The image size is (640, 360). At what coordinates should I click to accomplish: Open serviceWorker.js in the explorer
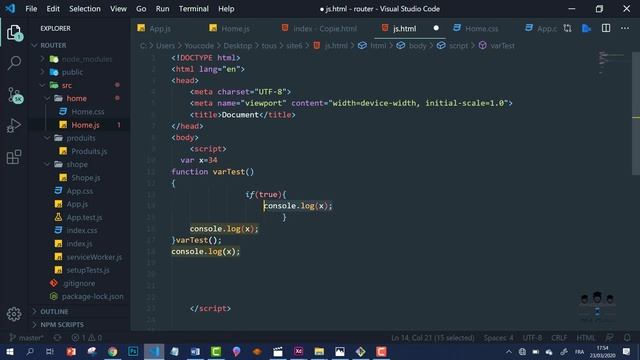click(94, 257)
